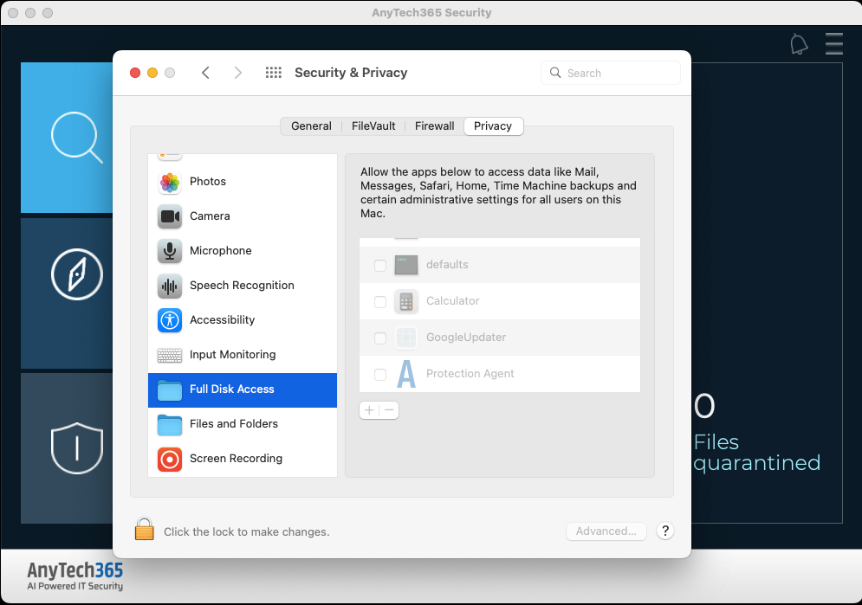Click the Input Monitoring keyboard icon
The width and height of the screenshot is (862, 605).
pyautogui.click(x=170, y=356)
